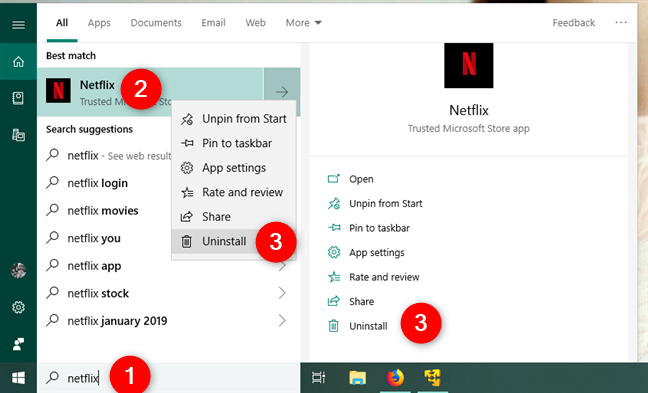
Task: Click the search box containing 'netflix'
Action: click(x=169, y=378)
